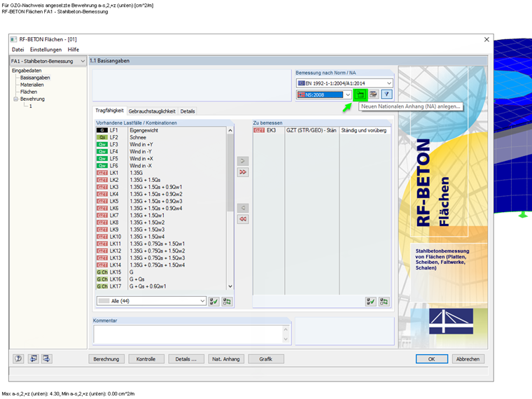Select load case LF2 Schnee
Image resolution: width=532 pixels, height=399 pixels.
pyautogui.click(x=162, y=137)
